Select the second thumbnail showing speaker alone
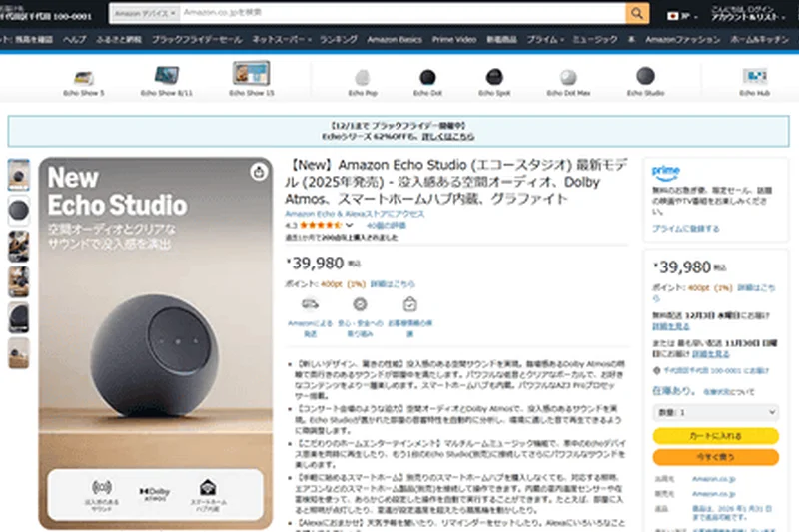This screenshot has height=532, width=799. click(19, 211)
